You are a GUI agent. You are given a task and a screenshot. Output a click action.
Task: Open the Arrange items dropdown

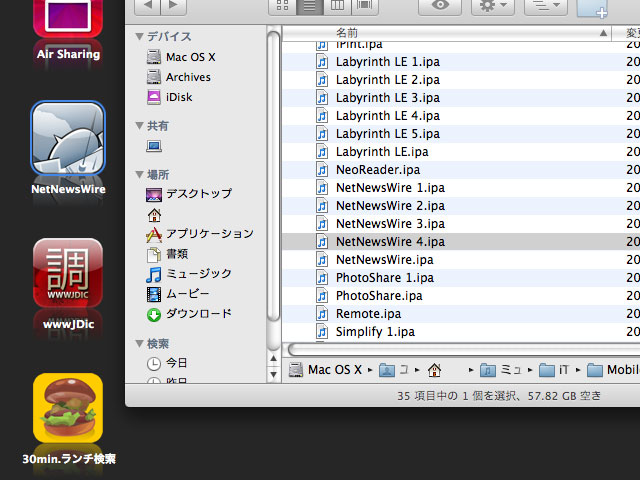[x=546, y=6]
